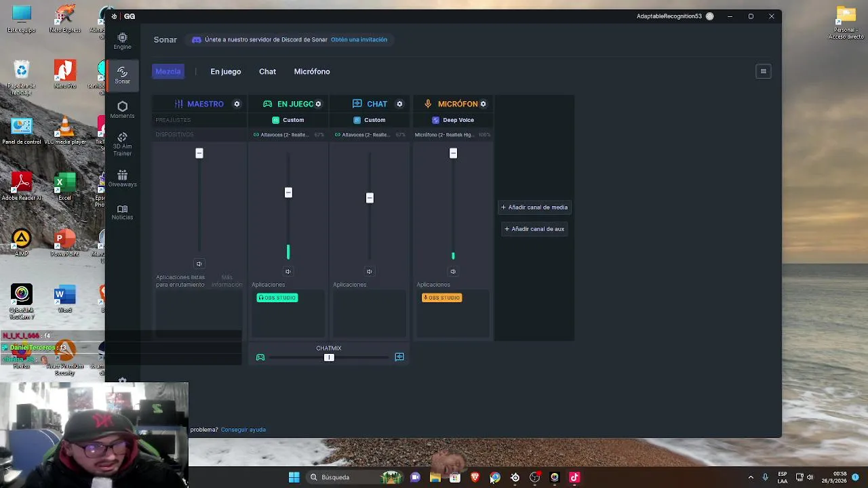Open File Explorer from taskbar
This screenshot has height=488, width=868.
click(x=435, y=477)
